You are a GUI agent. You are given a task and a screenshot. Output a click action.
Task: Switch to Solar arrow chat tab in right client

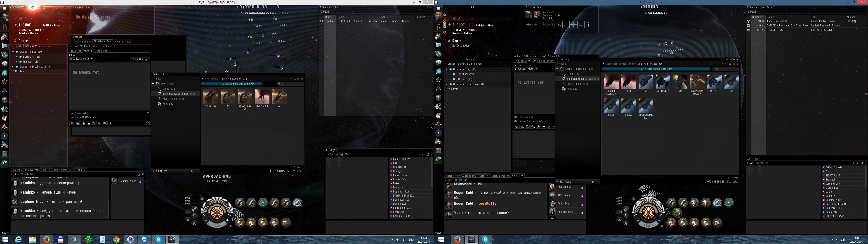click(x=453, y=176)
